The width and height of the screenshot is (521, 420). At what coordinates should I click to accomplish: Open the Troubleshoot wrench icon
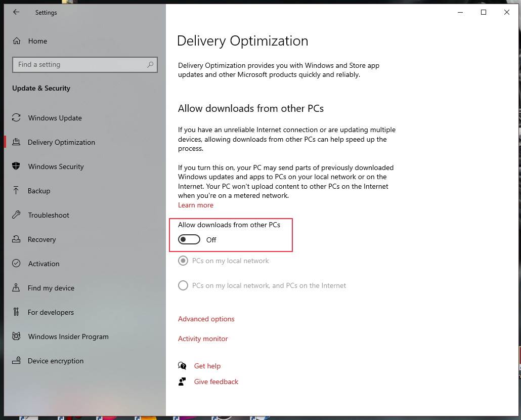point(17,215)
